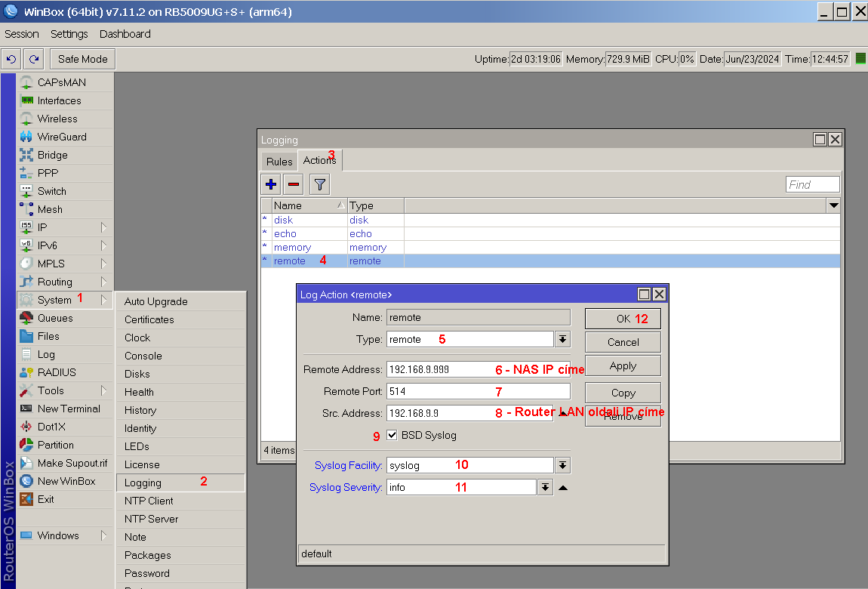Open the Type dropdown in Log Action
This screenshot has width=868, height=589.
coord(562,340)
